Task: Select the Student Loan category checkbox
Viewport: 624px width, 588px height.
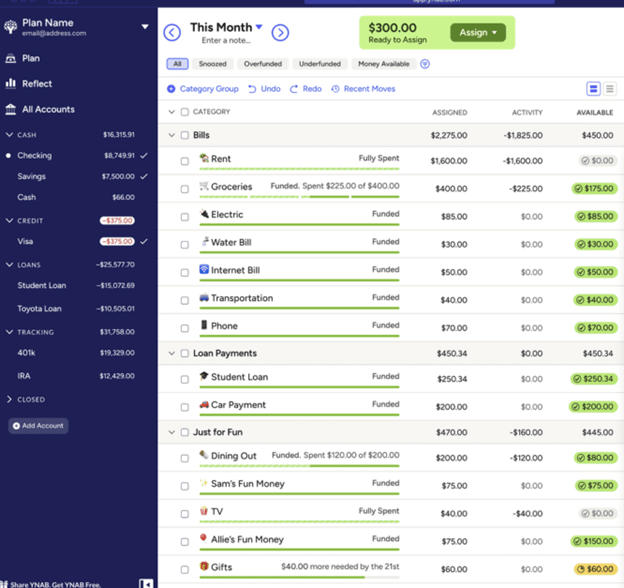Action: pos(185,379)
